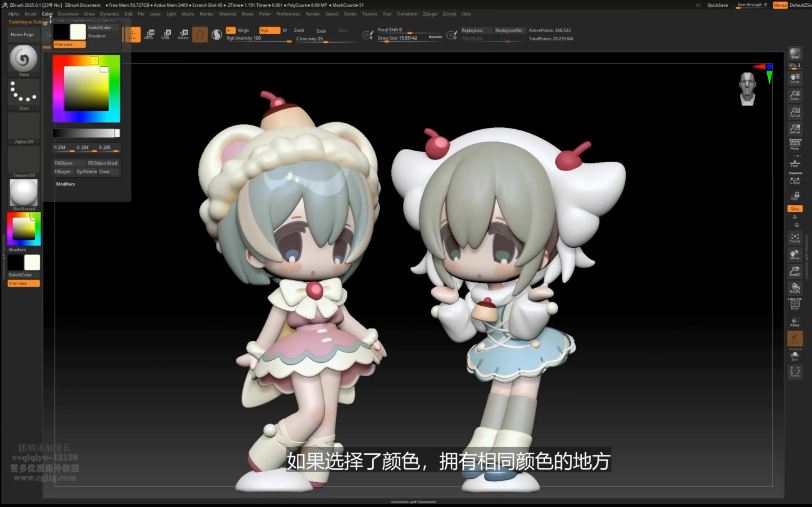The image size is (812, 507).
Task: Open the Color menu
Action: coord(47,14)
